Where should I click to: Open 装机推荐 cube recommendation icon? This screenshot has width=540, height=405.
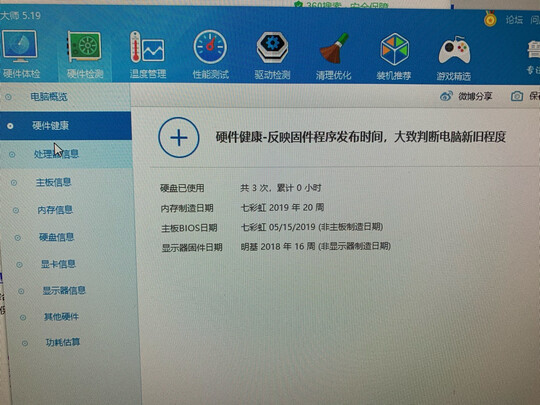[394, 49]
